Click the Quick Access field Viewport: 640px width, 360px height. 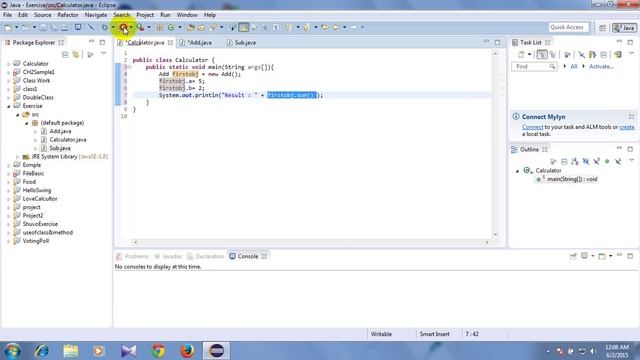coord(569,27)
